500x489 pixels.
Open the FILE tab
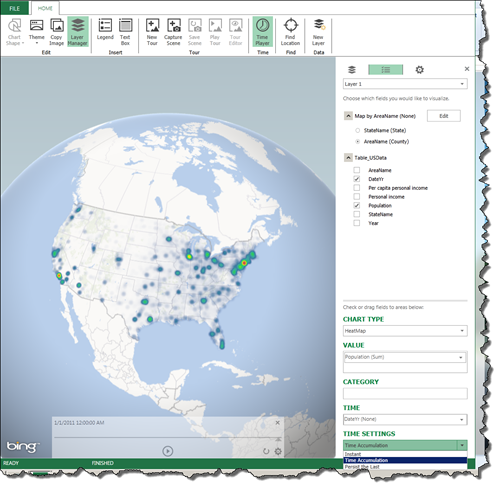(15, 8)
